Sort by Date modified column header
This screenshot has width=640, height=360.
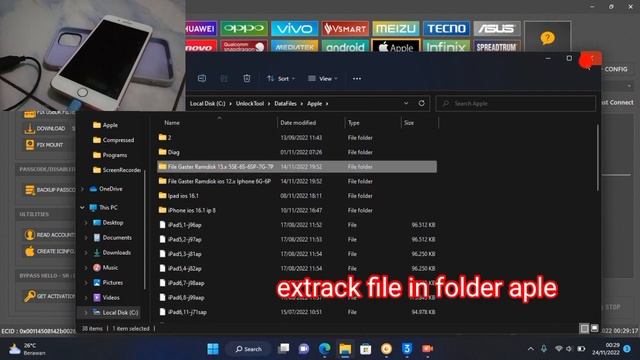[298, 122]
